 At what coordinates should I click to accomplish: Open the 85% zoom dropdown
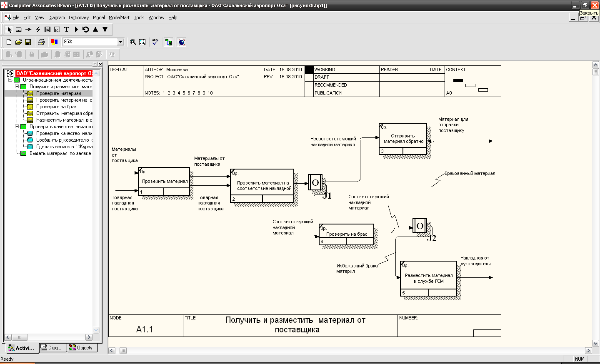pos(120,42)
